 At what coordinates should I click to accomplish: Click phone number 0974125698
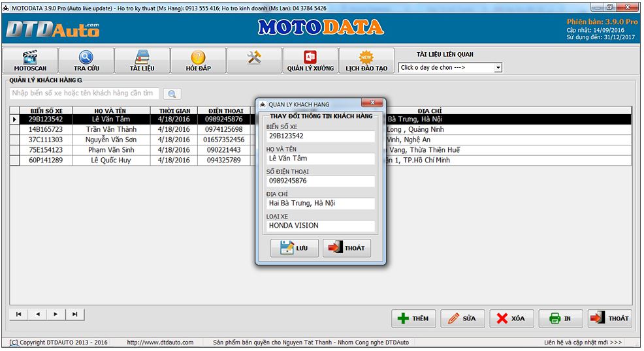click(x=224, y=130)
